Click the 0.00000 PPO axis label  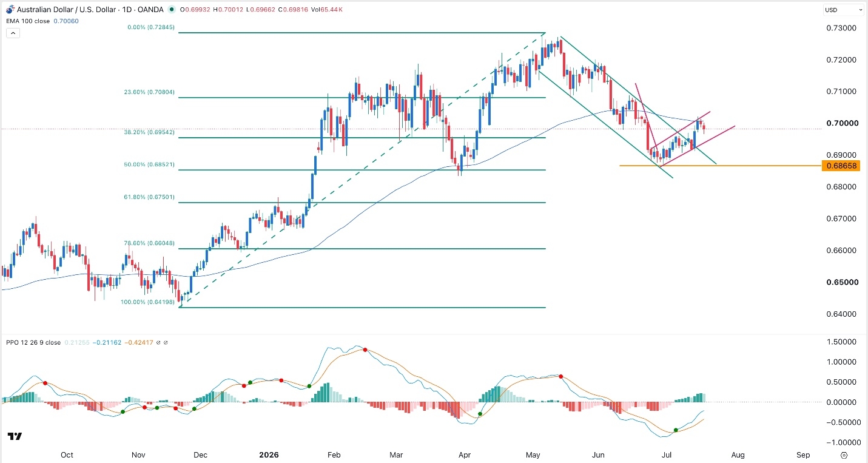tap(841, 402)
